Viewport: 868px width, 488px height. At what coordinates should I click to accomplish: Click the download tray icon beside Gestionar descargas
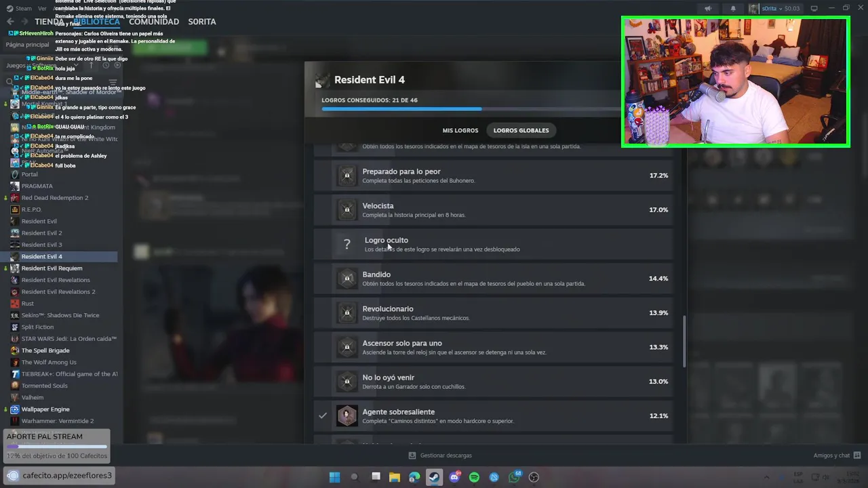[x=412, y=455]
